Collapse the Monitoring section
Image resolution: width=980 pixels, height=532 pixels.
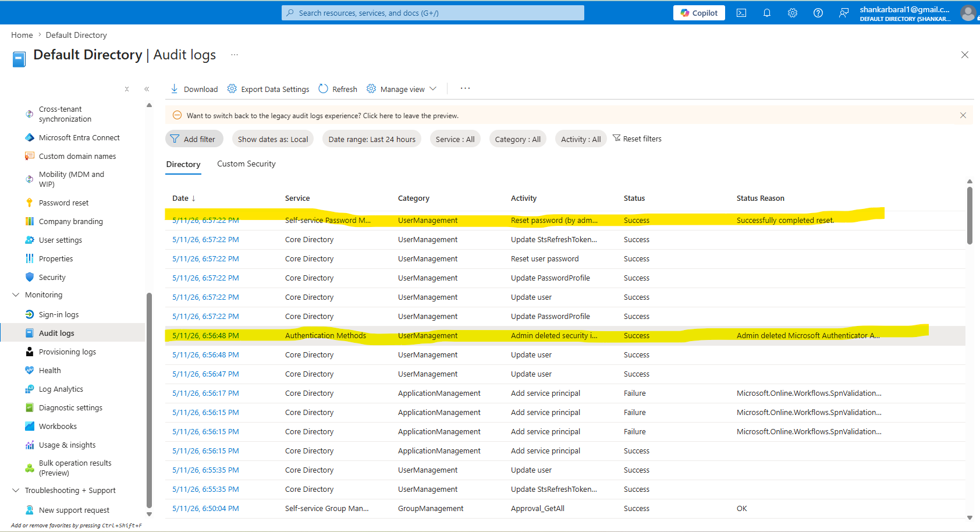(16, 295)
